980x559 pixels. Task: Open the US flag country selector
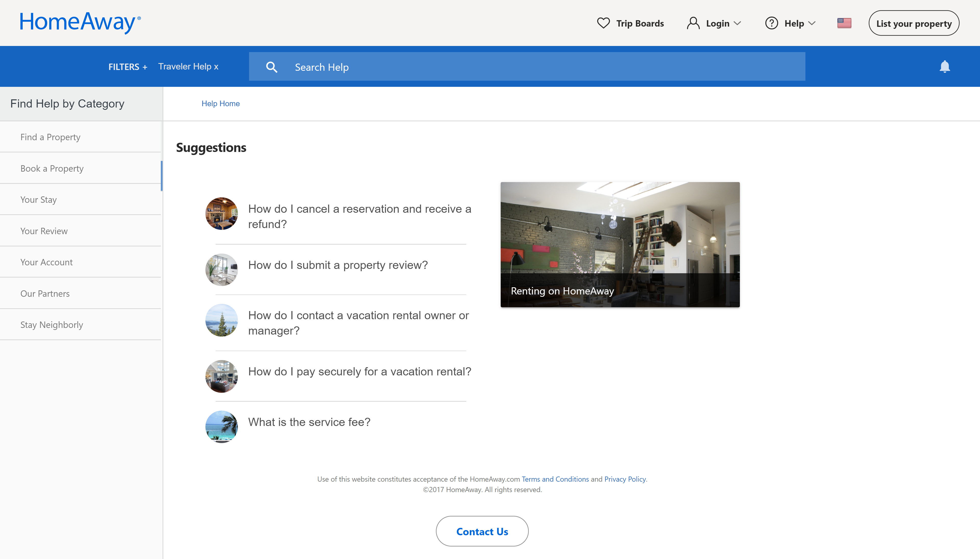pos(844,23)
